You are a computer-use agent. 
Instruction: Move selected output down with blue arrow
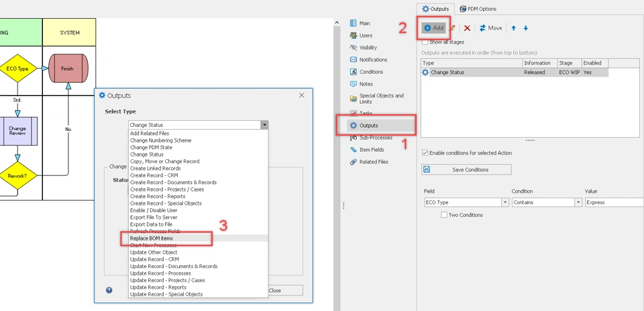click(x=526, y=28)
